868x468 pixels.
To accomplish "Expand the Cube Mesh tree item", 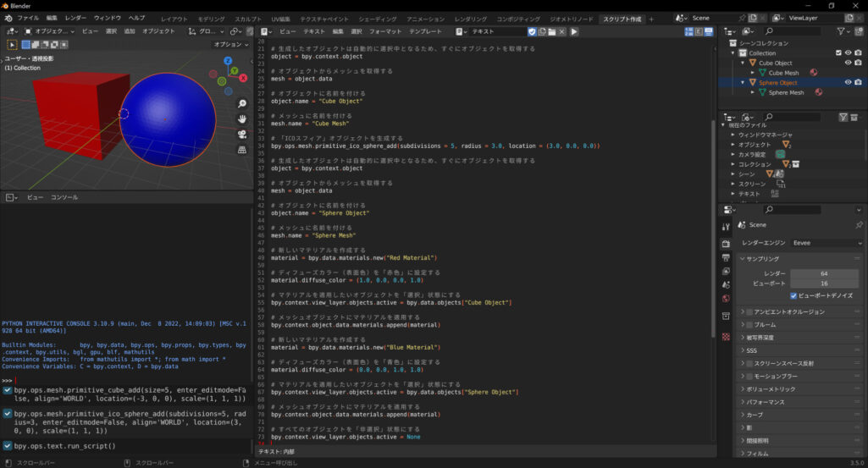I will click(752, 73).
